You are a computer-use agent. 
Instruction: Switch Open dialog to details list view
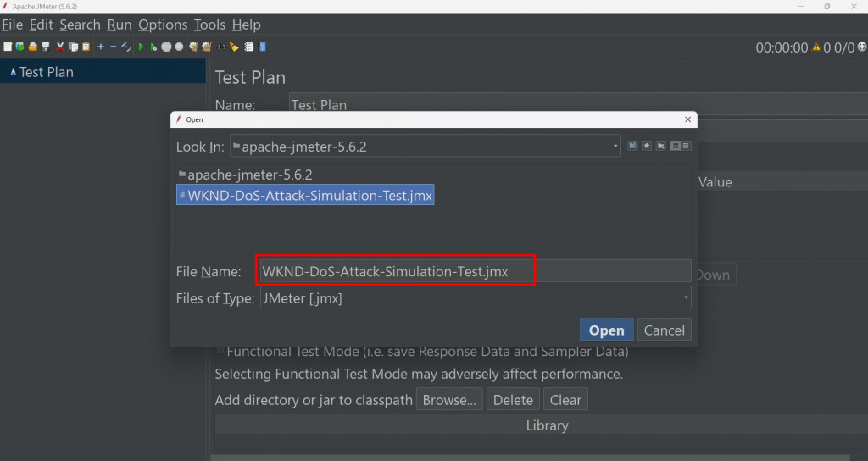686,146
